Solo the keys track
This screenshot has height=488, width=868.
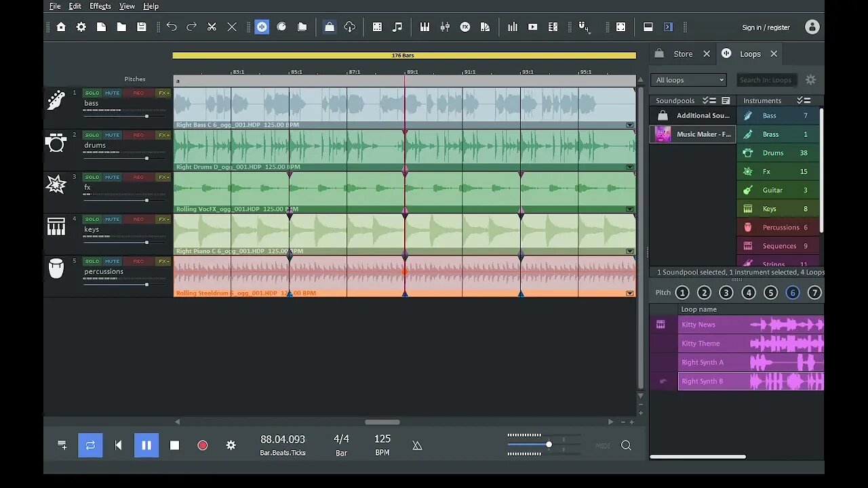click(92, 219)
